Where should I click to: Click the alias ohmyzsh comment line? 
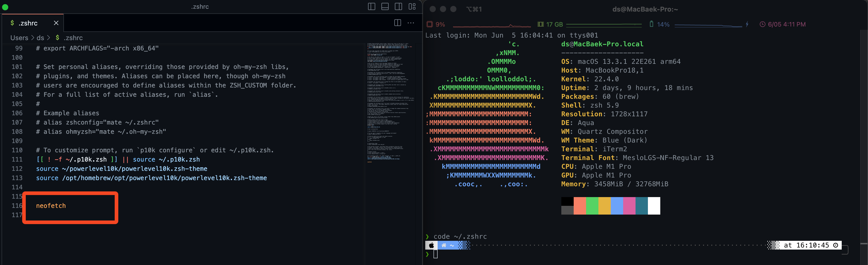[101, 132]
